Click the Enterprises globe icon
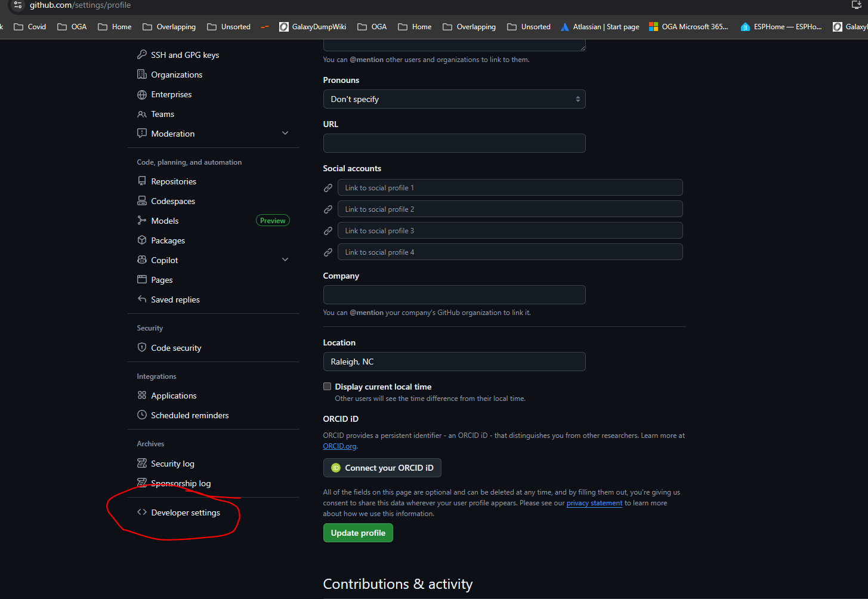This screenshot has height=599, width=868. coord(142,94)
